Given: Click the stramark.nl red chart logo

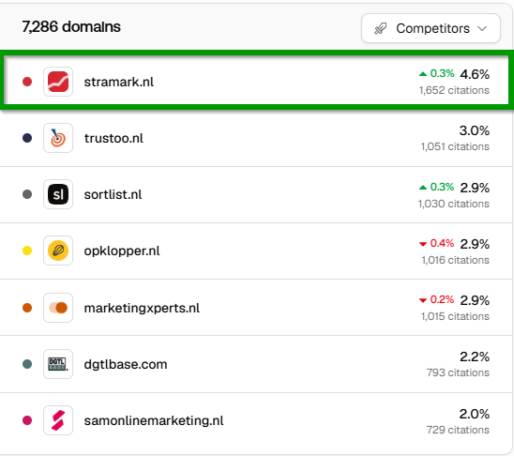Looking at the screenshot, I should click(x=58, y=82).
